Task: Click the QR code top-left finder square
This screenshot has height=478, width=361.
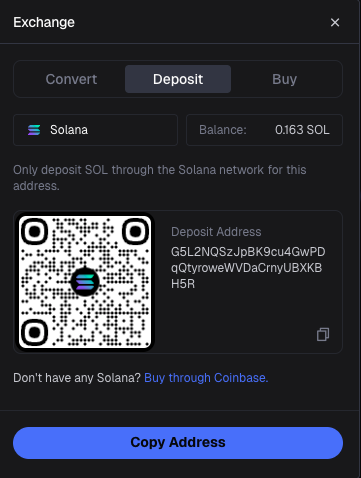Action: click(x=35, y=231)
